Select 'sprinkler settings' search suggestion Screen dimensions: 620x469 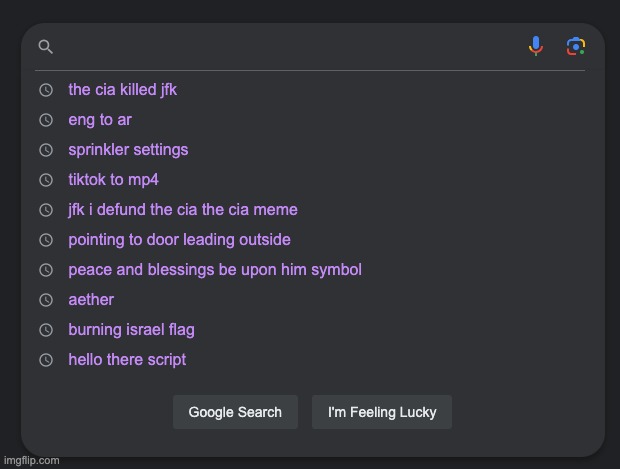click(128, 150)
